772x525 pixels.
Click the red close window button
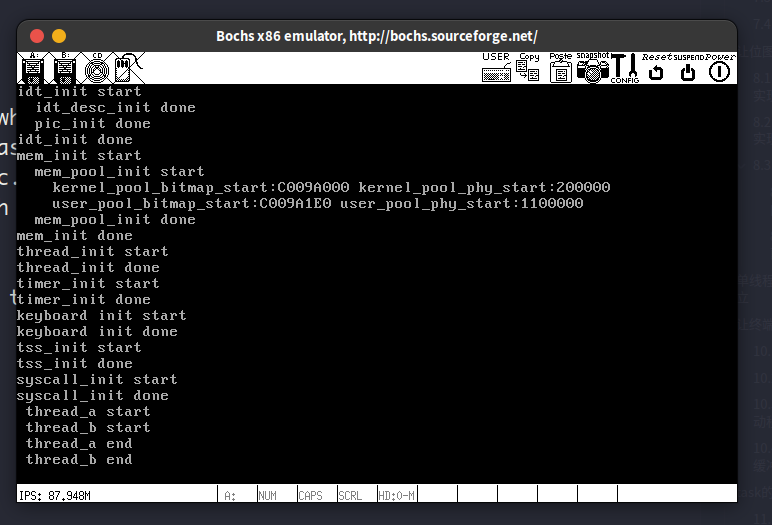tap(36, 35)
